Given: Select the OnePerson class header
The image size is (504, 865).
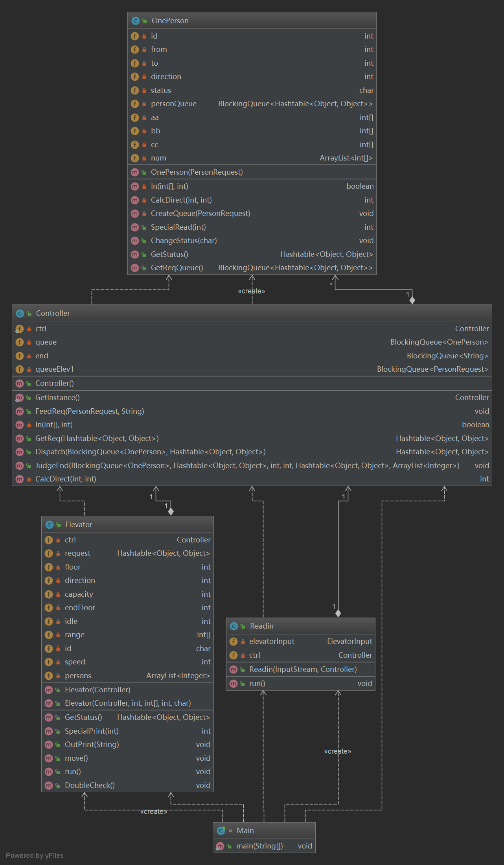Looking at the screenshot, I should click(x=252, y=20).
